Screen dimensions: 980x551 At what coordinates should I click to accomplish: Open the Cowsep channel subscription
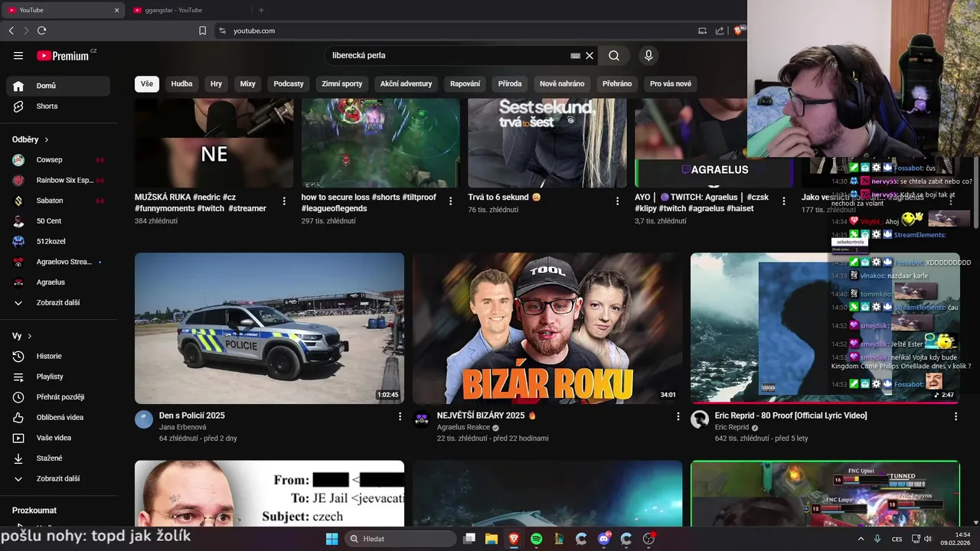pos(58,160)
